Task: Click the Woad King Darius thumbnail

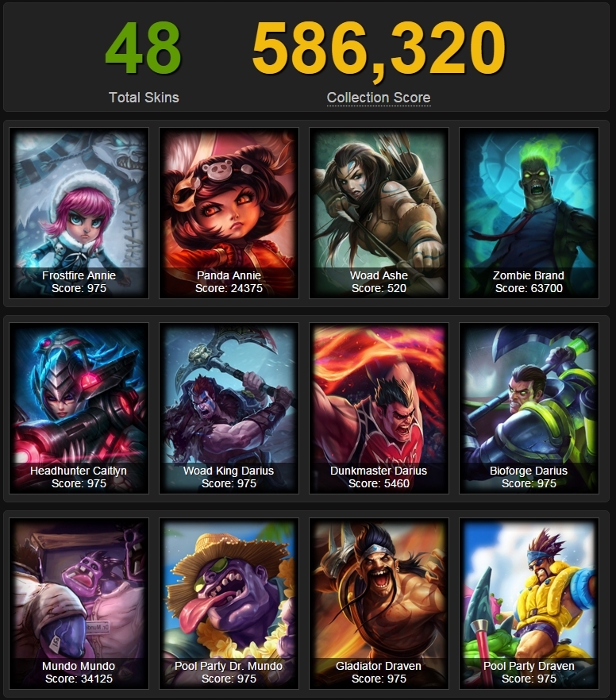Action: coord(229,409)
